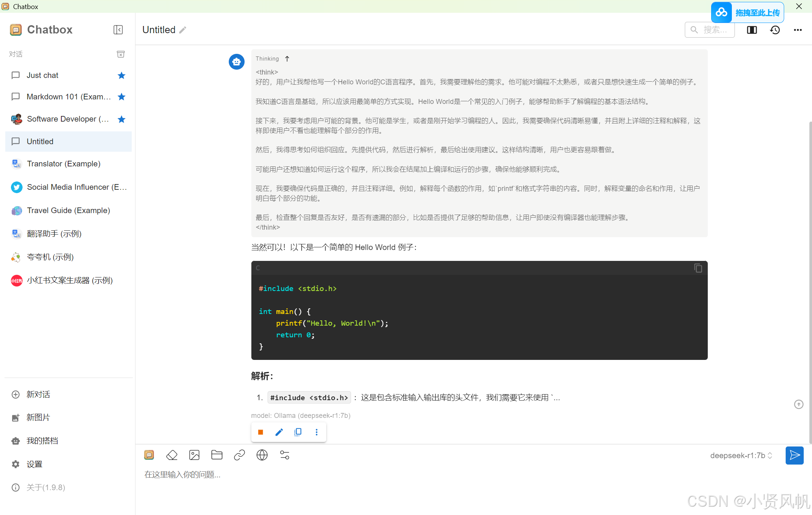Start a new chat with 新对话
The image size is (812, 515).
38,394
